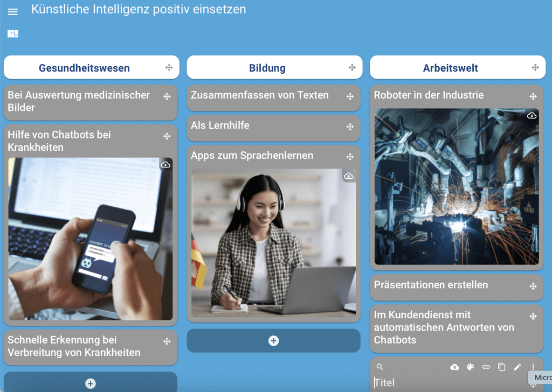Click text 'Schnelle Erkennung bei Verbreitung von Krankheiten'
The width and height of the screenshot is (552, 392).
coord(74,346)
